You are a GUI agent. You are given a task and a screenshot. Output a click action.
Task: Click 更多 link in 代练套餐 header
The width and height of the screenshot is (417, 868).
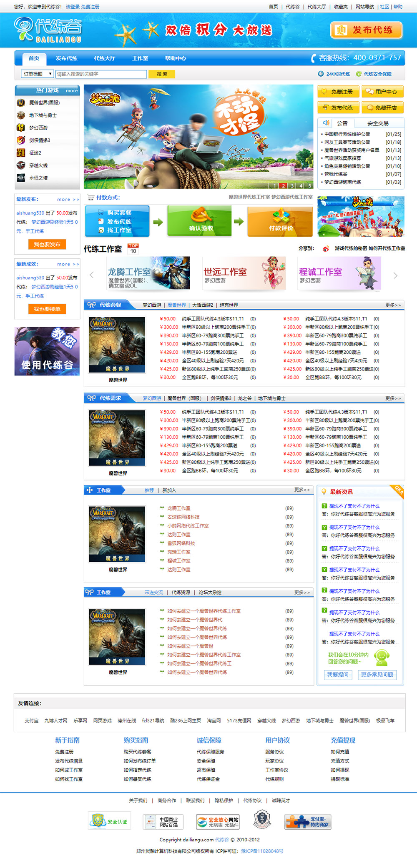click(x=393, y=305)
